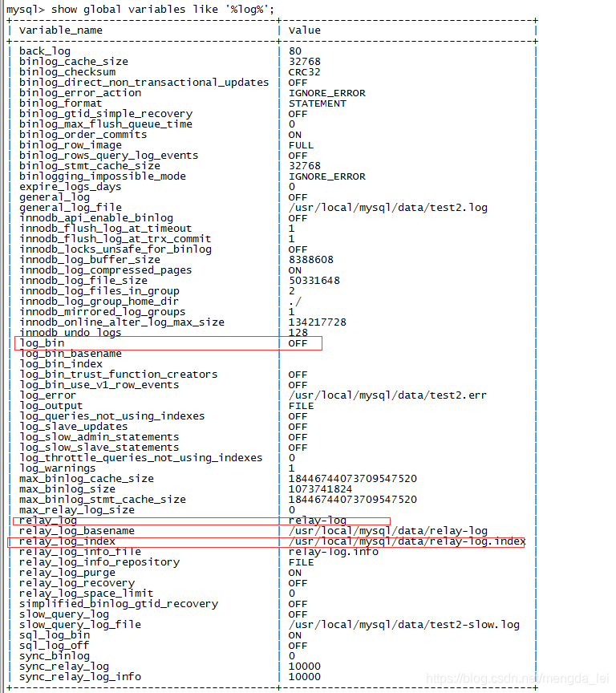
Task: Click the 8388608 log buffer size value
Action: (x=311, y=260)
